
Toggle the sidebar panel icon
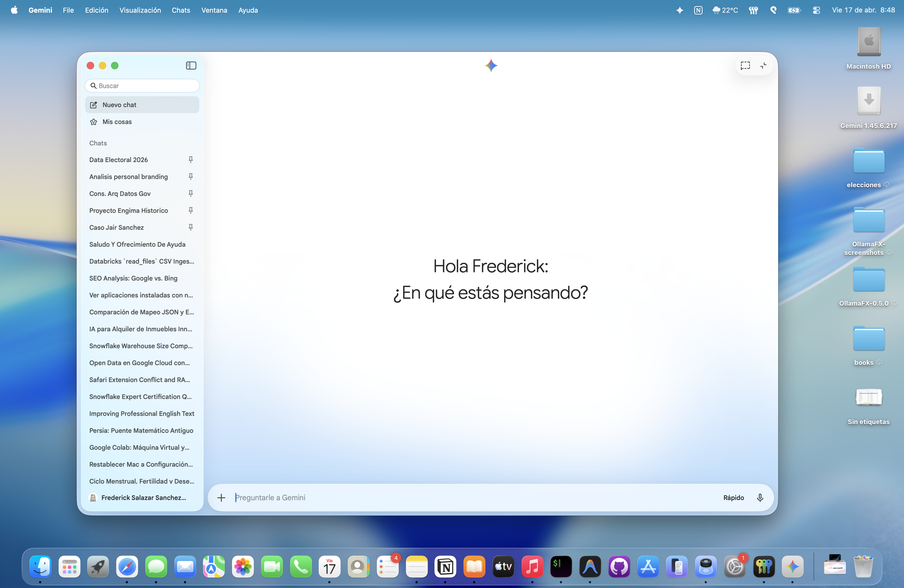[191, 65]
